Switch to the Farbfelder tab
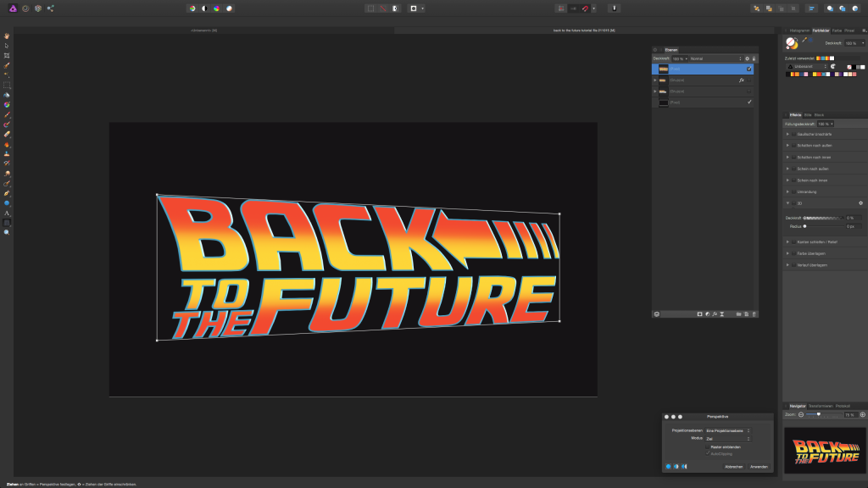This screenshot has height=488, width=868. tap(821, 30)
